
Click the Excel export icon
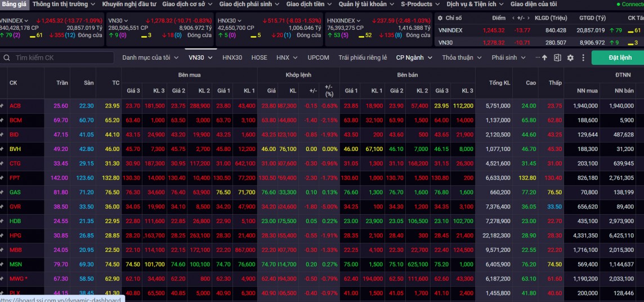pos(557,57)
